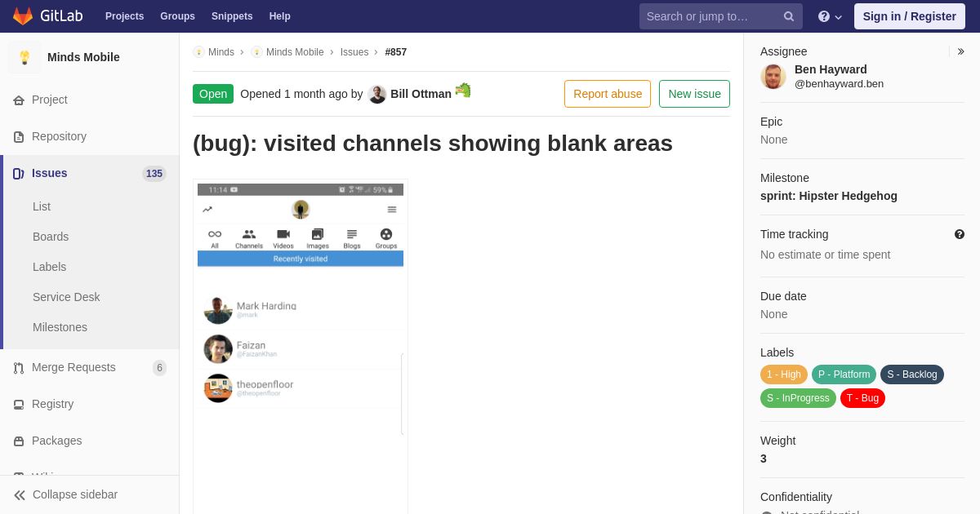Viewport: 980px width, 514px height.
Task: Open the Snippets menu
Action: tap(232, 16)
